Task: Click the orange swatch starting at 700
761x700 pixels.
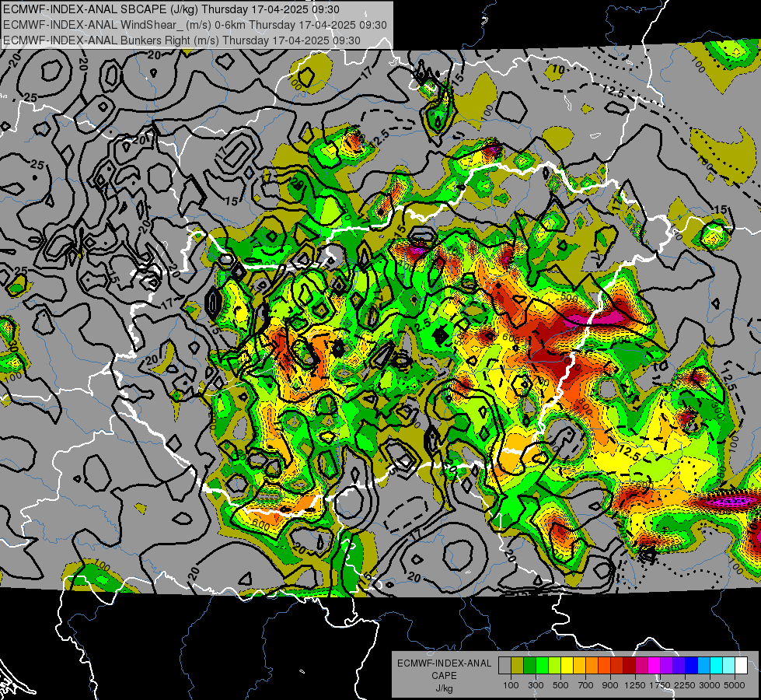Action: (592, 665)
